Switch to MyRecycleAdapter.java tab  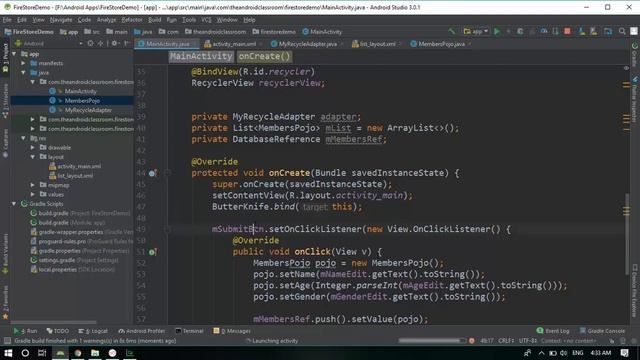308,44
